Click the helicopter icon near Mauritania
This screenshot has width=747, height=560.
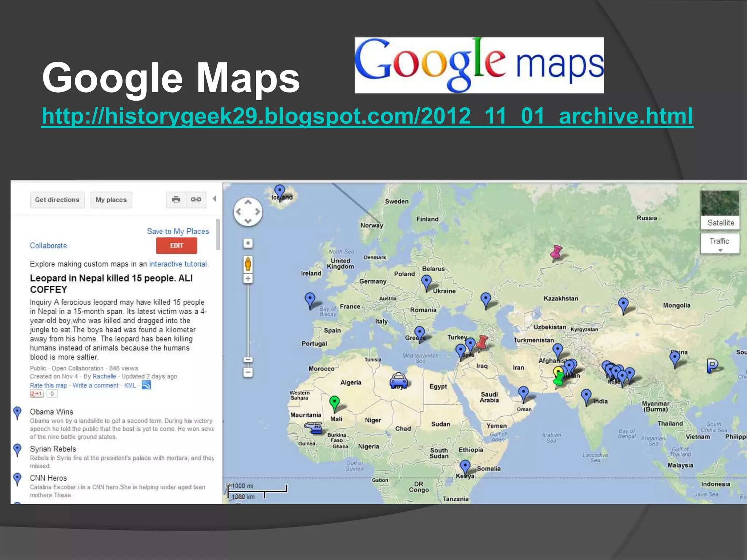(314, 427)
